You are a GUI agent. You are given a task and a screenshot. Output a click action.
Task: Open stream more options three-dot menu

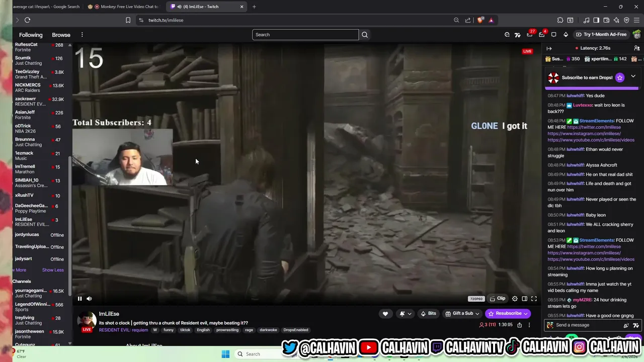click(529, 325)
